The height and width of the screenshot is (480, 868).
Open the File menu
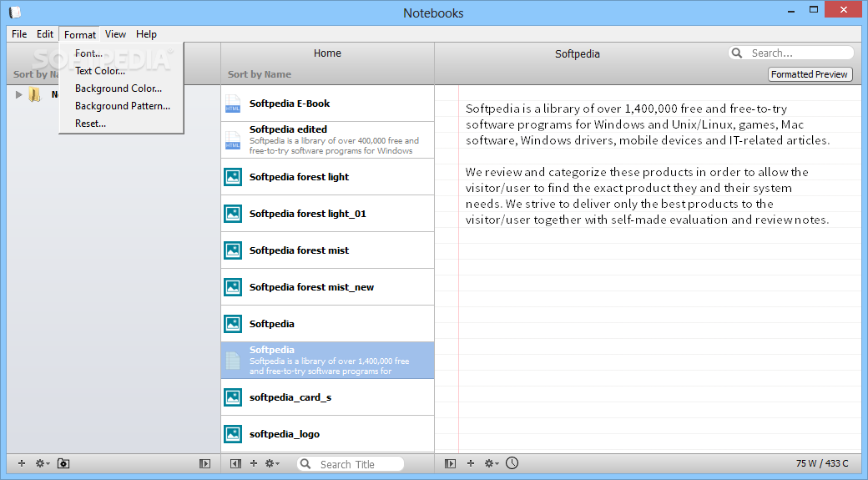(19, 34)
